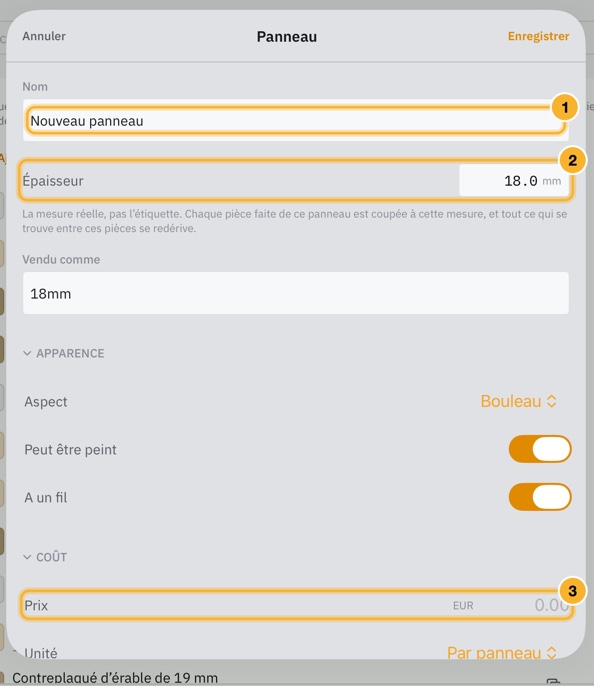Viewport: 594px width, 686px height.
Task: Open the Aspect Bouleau dropdown
Action: coord(518,401)
